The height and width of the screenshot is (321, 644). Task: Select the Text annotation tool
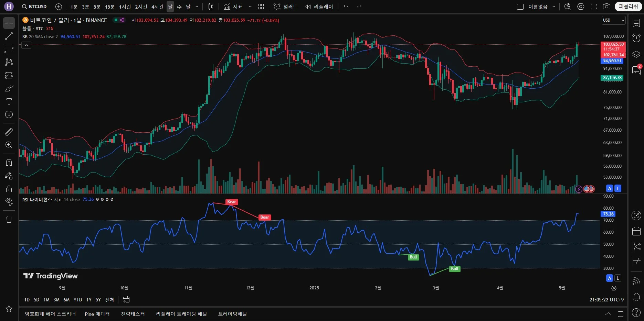[x=9, y=101]
